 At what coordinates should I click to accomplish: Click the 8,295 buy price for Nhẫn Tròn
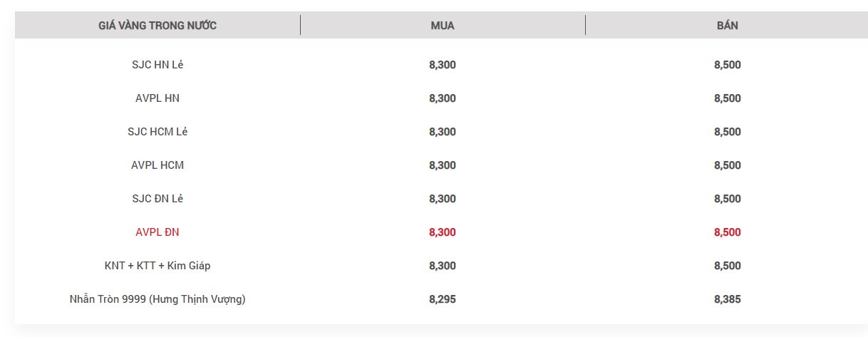pyautogui.click(x=443, y=299)
